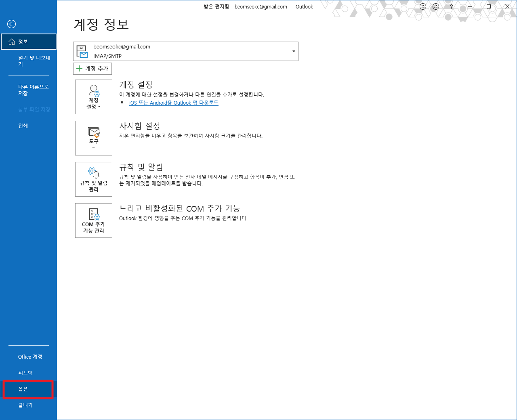Maximize the Outlook window
Viewport: 517px width, 420px height.
tap(489, 6)
